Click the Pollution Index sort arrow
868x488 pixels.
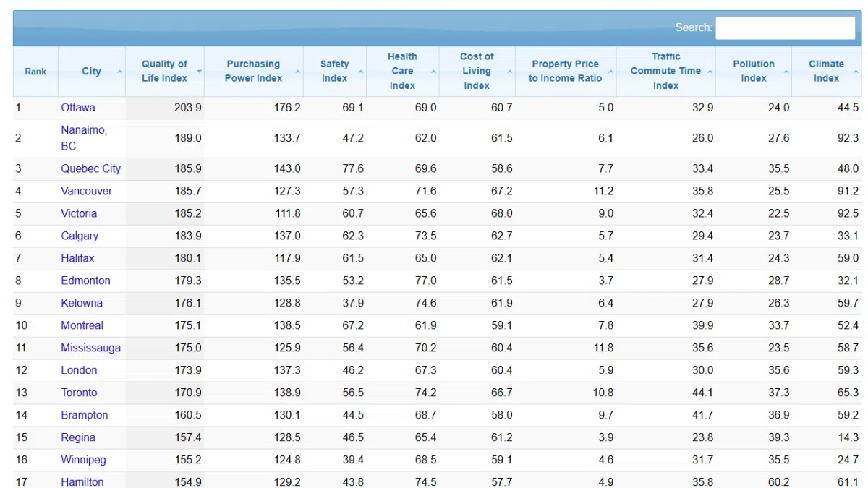[x=786, y=72]
